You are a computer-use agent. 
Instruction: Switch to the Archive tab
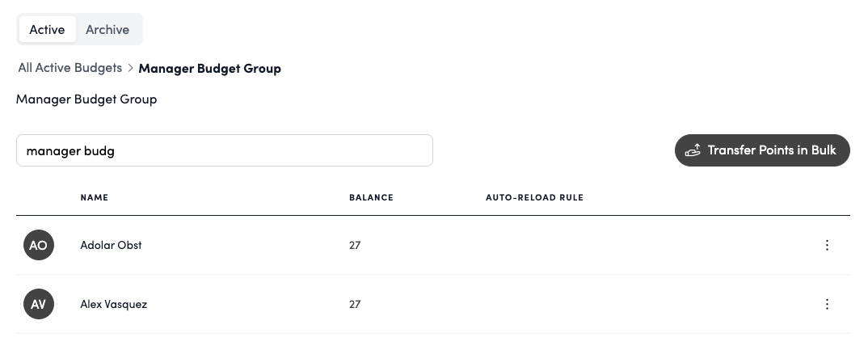click(x=107, y=29)
